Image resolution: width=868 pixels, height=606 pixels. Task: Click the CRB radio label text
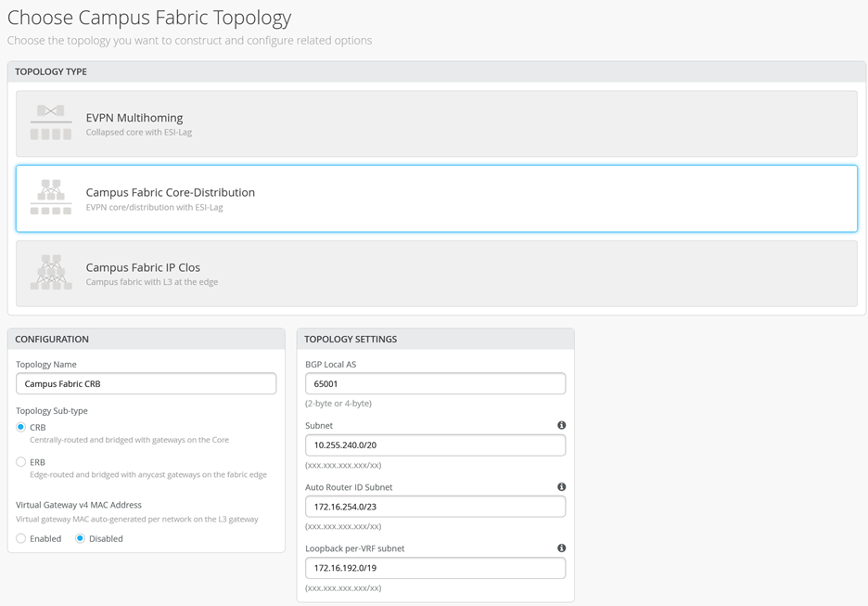[x=38, y=428]
